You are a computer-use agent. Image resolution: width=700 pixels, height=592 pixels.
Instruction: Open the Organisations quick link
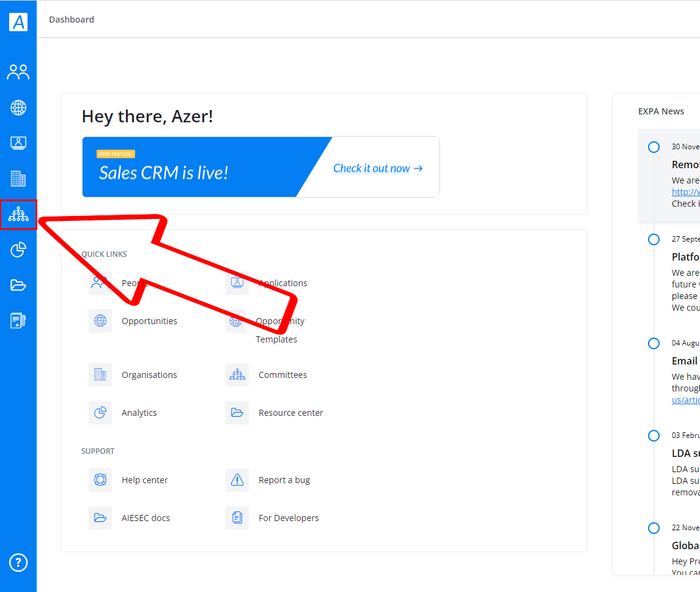[x=149, y=374]
